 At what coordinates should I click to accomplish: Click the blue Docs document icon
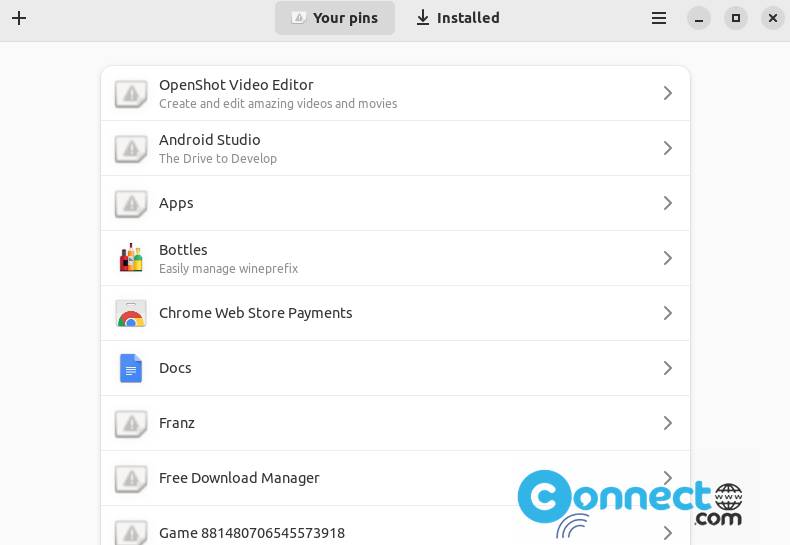(131, 368)
